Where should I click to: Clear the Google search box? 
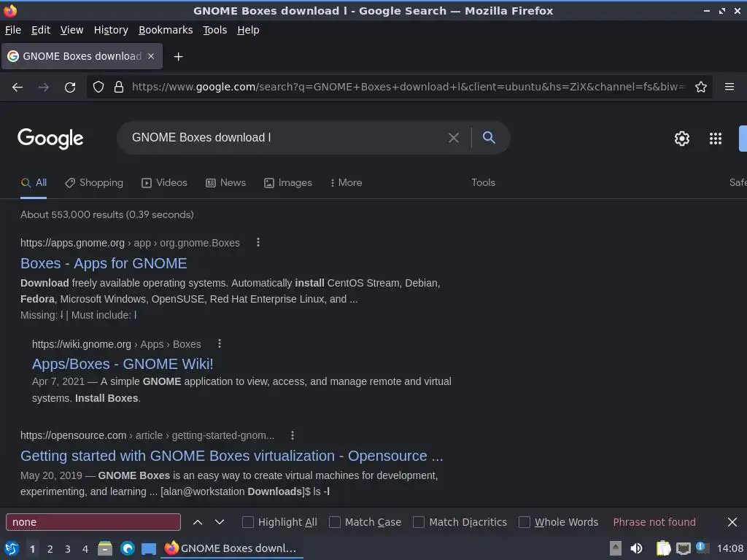click(454, 138)
